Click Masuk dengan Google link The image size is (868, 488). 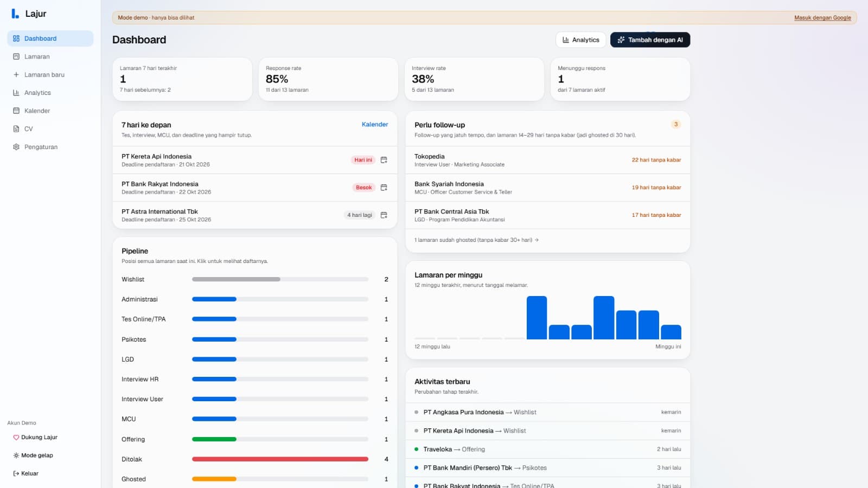(x=822, y=17)
